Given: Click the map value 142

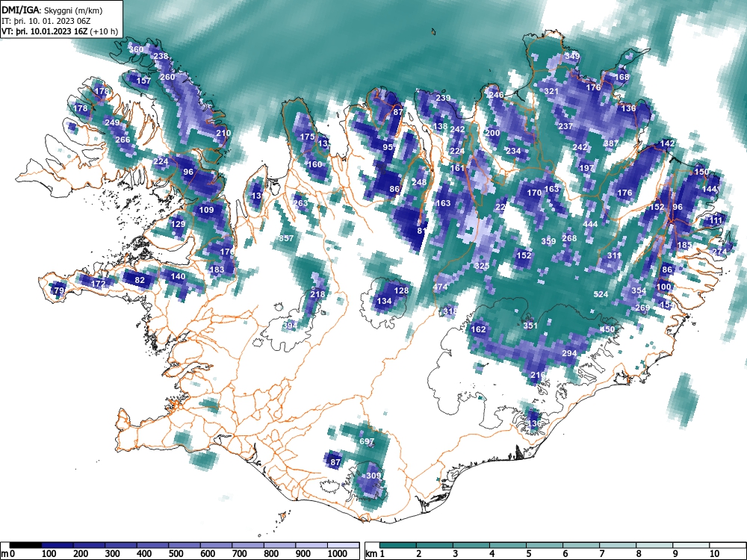Looking at the screenshot, I should (667, 144).
